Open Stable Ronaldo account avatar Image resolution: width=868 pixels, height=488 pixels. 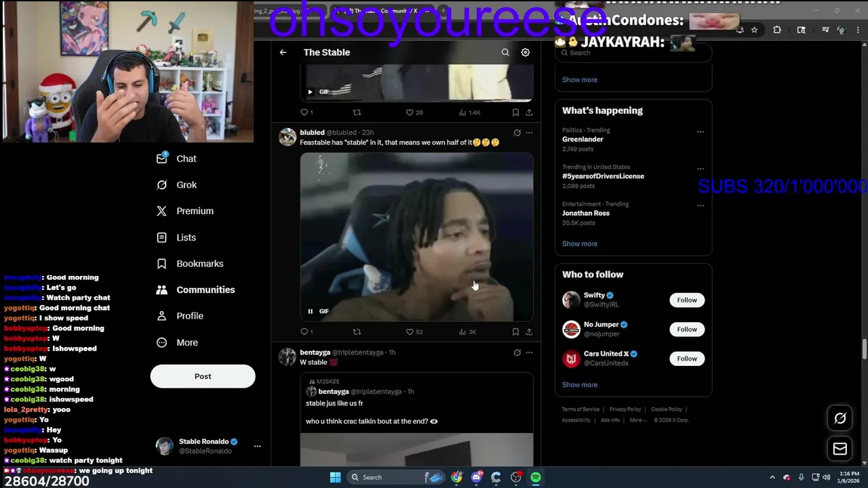[165, 446]
